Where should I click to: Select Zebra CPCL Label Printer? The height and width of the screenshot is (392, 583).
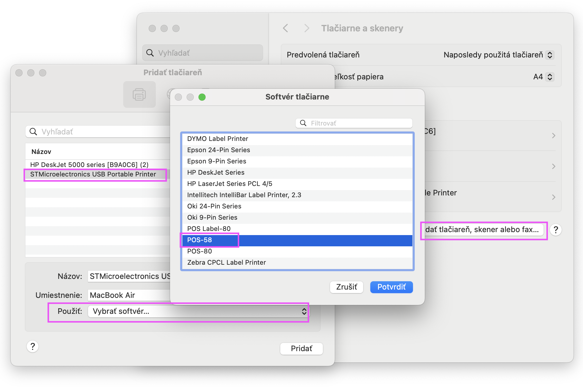click(x=297, y=263)
